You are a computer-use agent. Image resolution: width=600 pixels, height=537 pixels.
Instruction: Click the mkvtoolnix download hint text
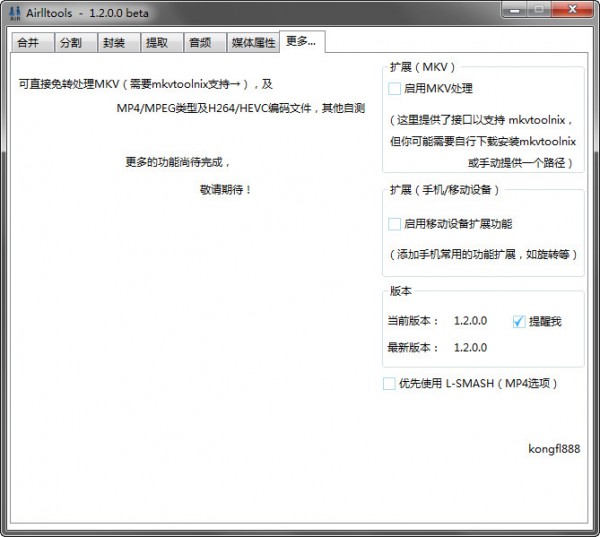point(482,140)
